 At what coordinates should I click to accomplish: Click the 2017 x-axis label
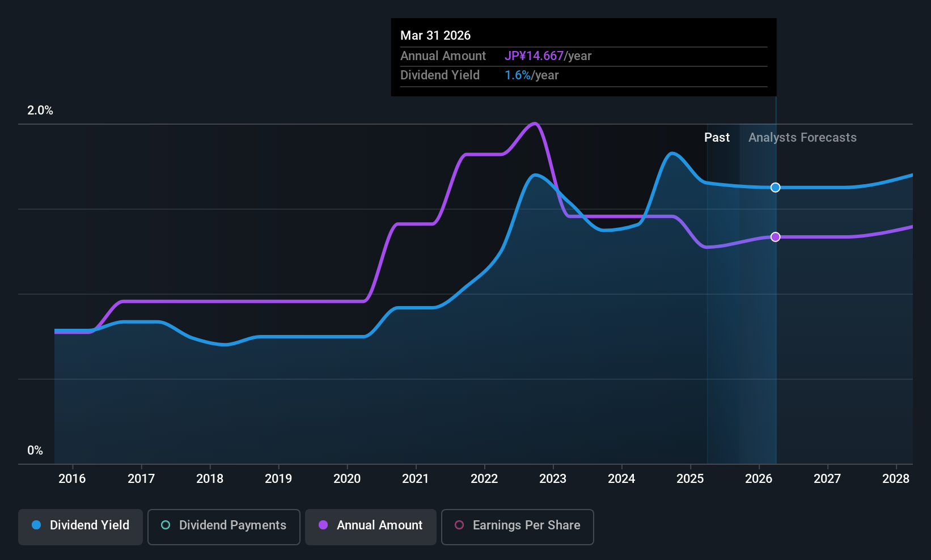point(141,479)
